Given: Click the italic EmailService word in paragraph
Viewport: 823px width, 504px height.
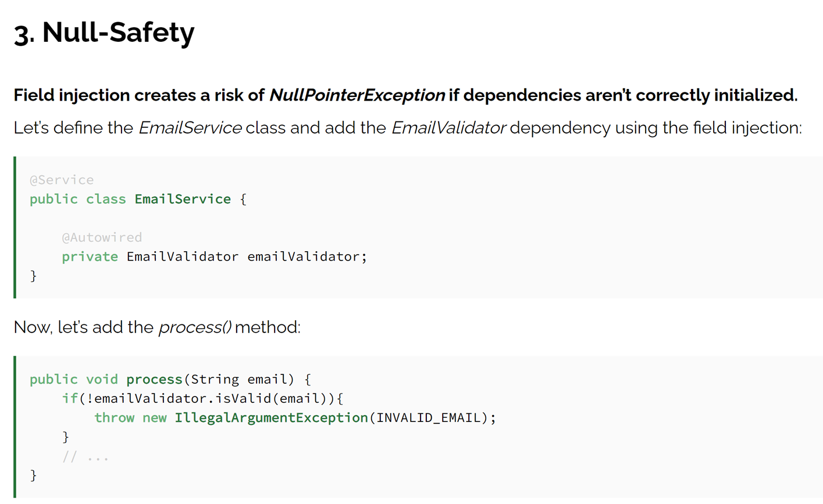Looking at the screenshot, I should pos(190,128).
